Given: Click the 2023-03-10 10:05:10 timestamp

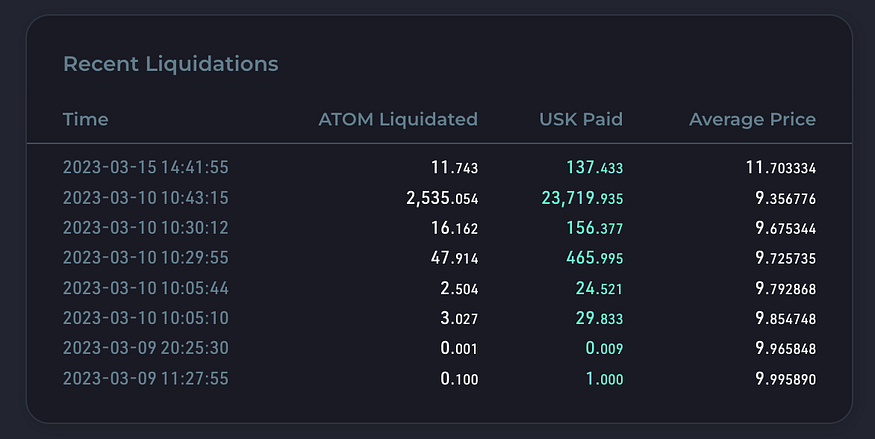Looking at the screenshot, I should click(x=146, y=318).
